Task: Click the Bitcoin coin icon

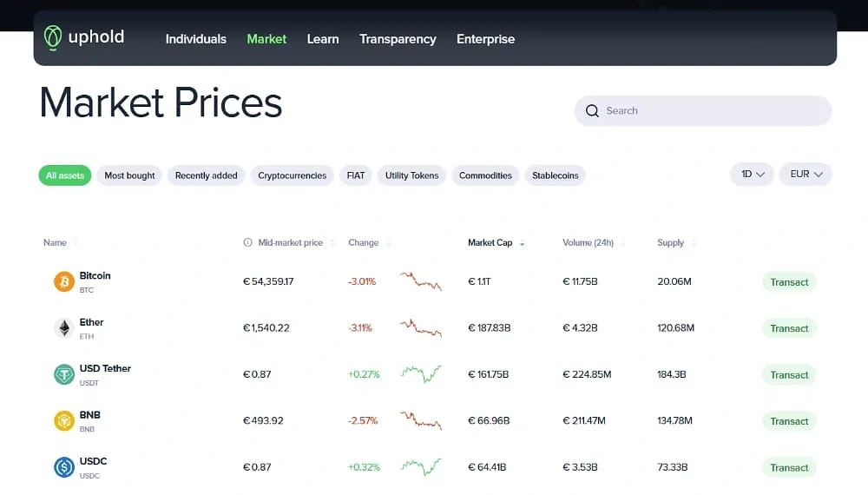Action: pos(64,282)
